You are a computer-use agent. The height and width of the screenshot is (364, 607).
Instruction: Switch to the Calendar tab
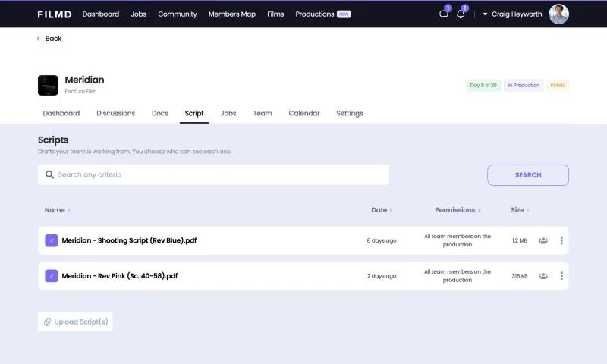point(304,113)
